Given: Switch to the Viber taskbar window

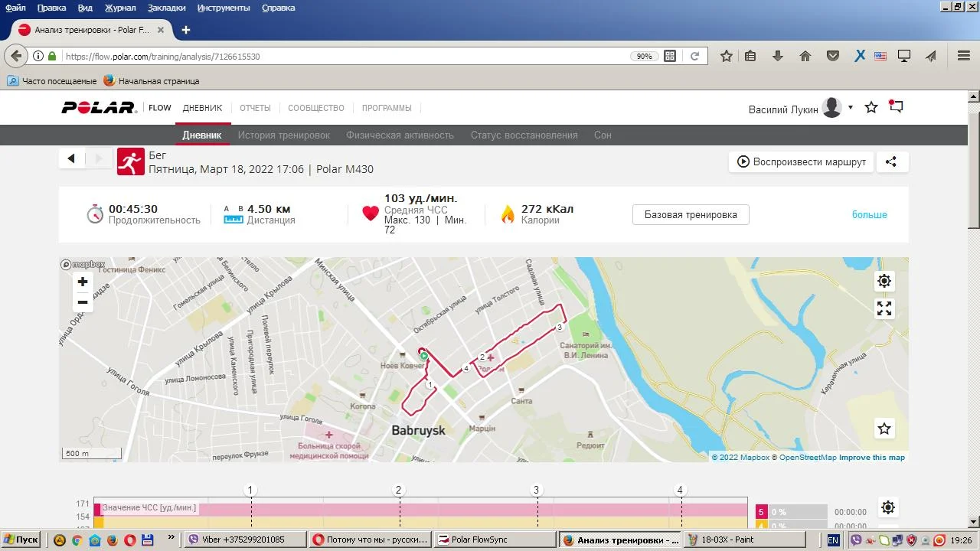Looking at the screenshot, I should pos(247,540).
